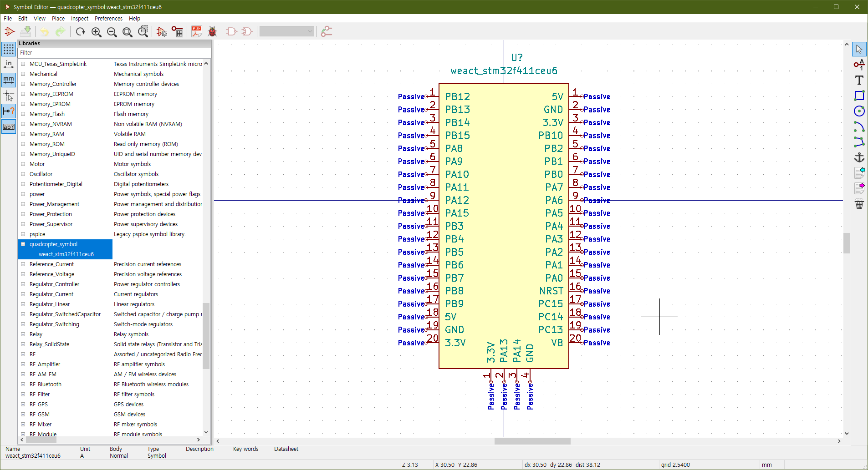Zoom to fit the symbol
Screen dimensions: 868x470
click(128, 31)
